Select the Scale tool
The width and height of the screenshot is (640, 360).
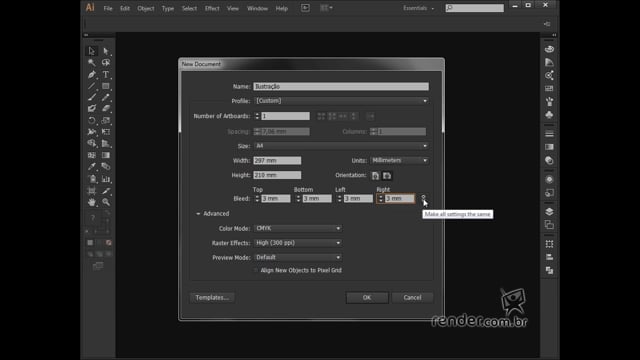pos(106,120)
